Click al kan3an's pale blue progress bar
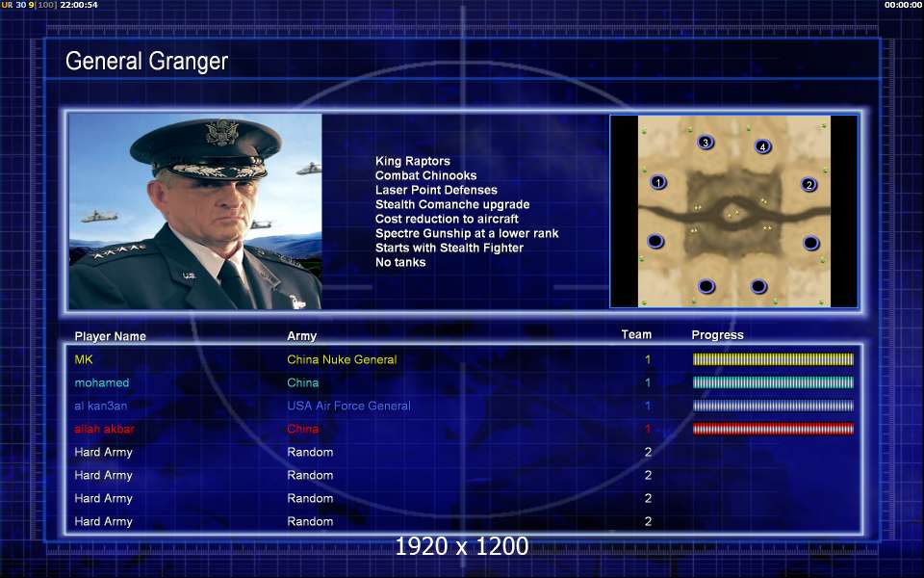924x578 pixels. coord(773,406)
